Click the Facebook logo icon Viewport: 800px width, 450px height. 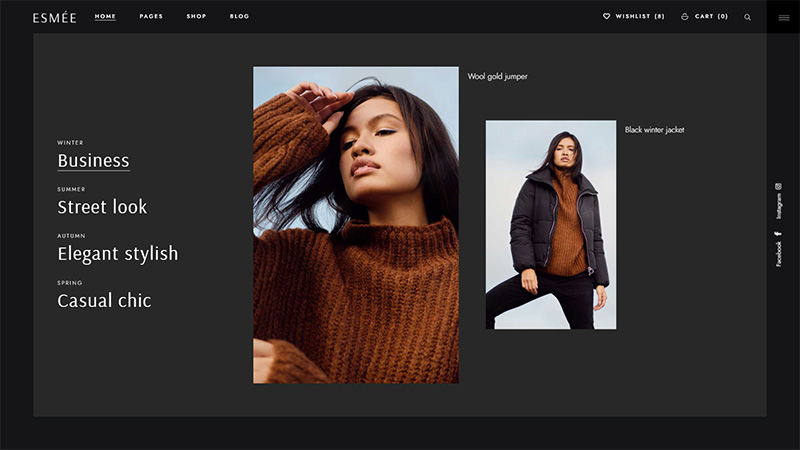pos(778,235)
